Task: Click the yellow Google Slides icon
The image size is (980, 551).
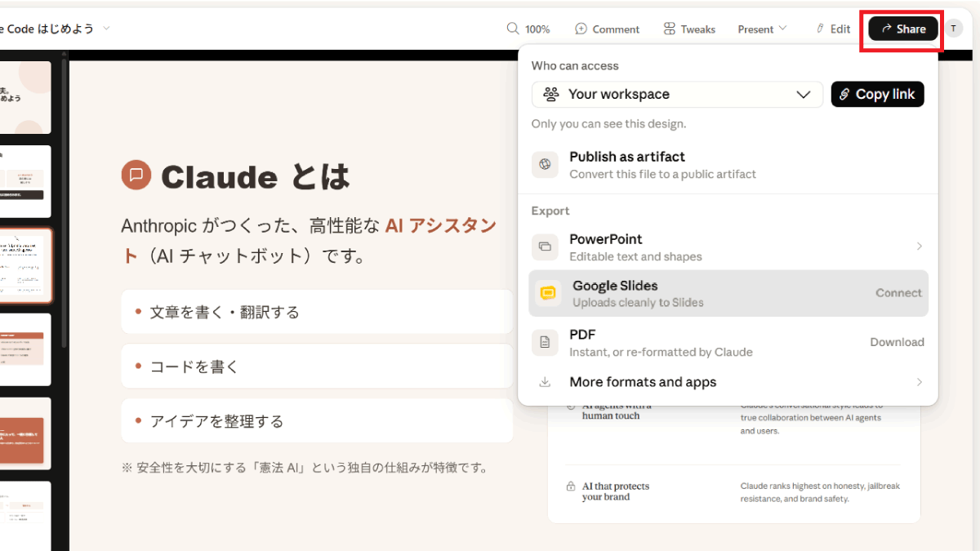Action: pyautogui.click(x=548, y=293)
